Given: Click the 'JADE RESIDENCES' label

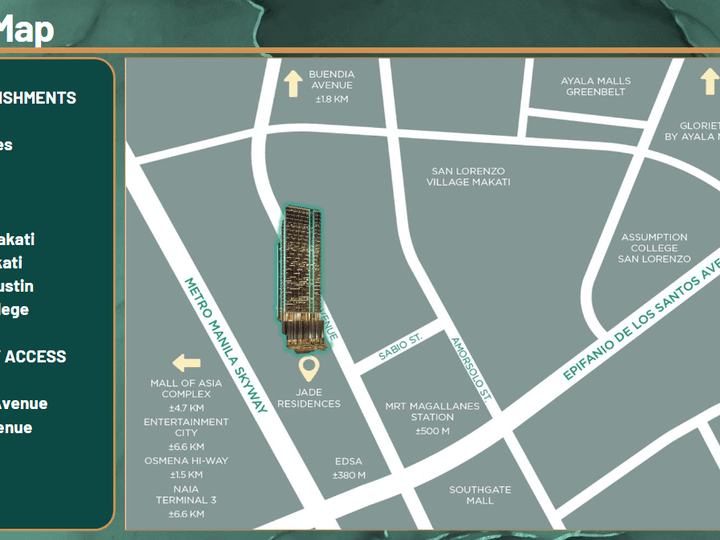Looking at the screenshot, I should point(309,398).
